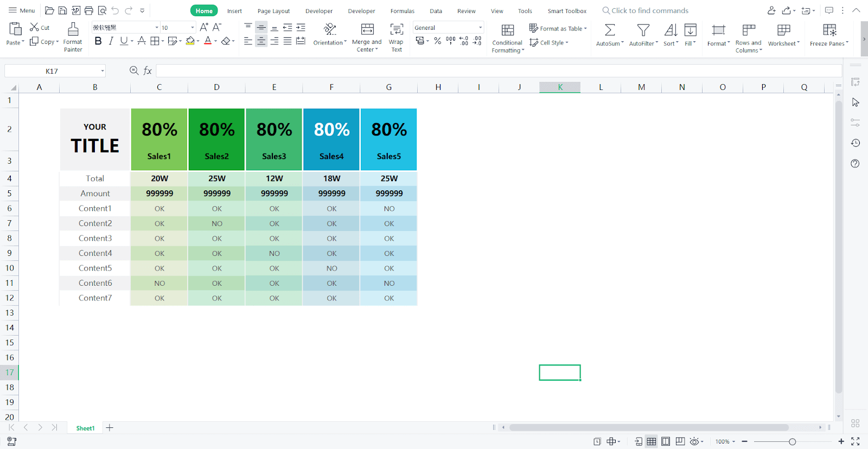This screenshot has height=449, width=868.
Task: Switch to the Insert tab
Action: click(x=234, y=11)
